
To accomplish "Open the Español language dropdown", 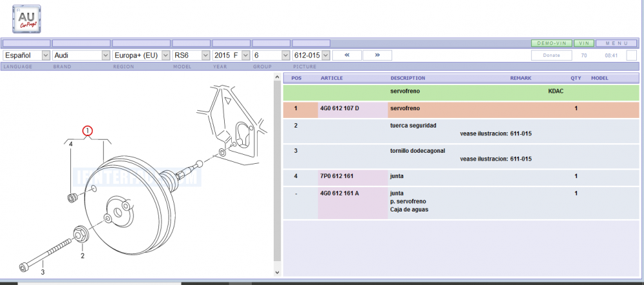I will tap(26, 55).
